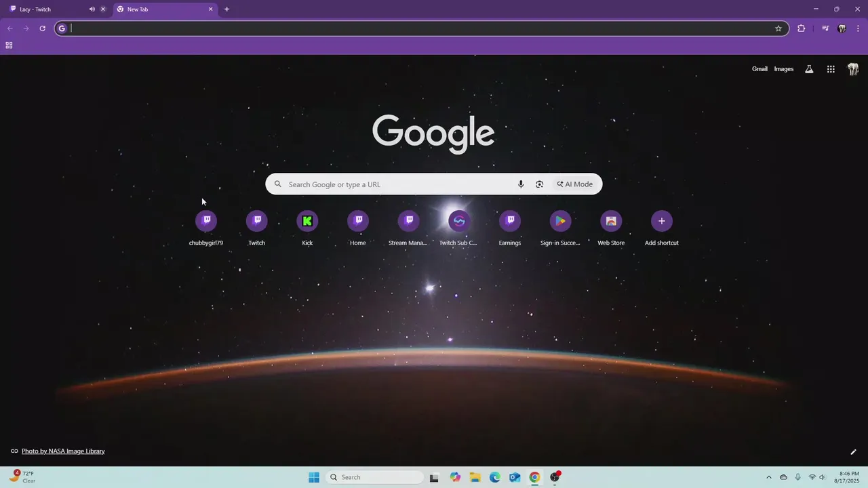The height and width of the screenshot is (488, 868).
Task: Mute the Lacy - Twitch tab audio
Action: click(92, 9)
